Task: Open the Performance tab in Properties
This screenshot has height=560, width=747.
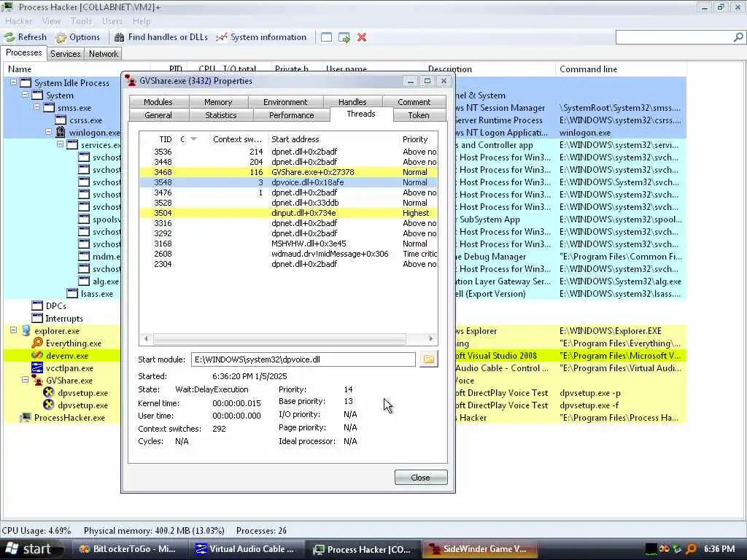Action: tap(292, 115)
